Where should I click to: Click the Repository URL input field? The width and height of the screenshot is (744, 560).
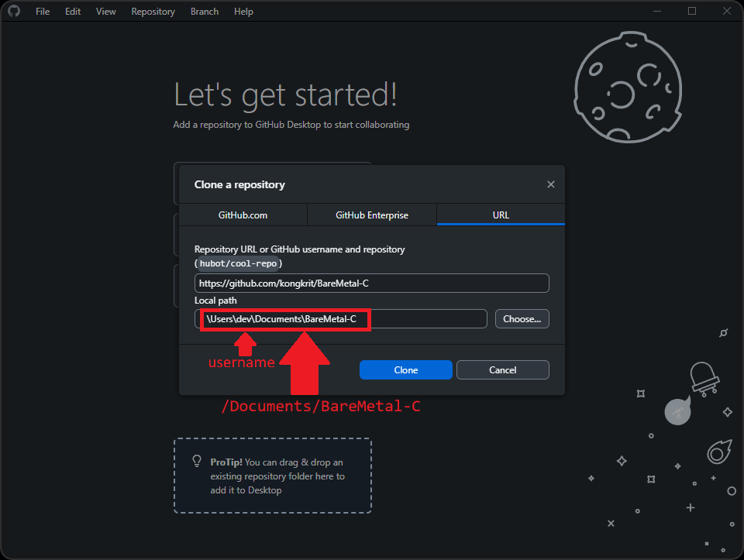coord(372,283)
